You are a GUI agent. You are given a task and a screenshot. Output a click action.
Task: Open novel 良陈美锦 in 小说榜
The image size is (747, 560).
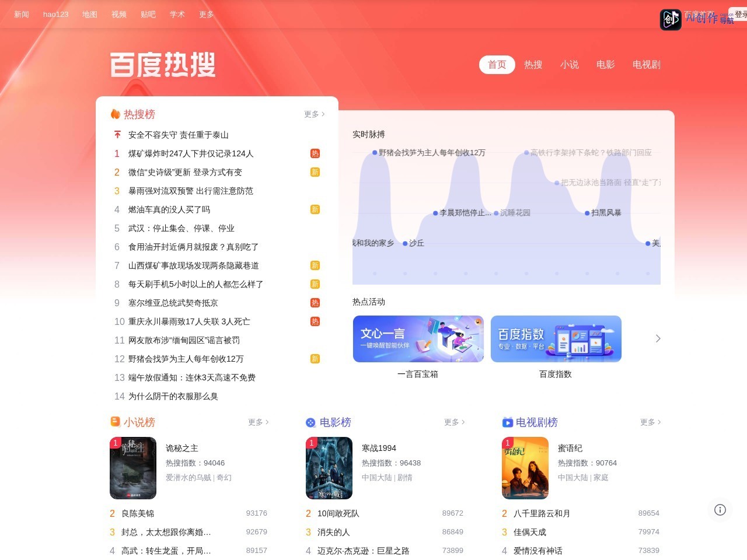pos(138,513)
